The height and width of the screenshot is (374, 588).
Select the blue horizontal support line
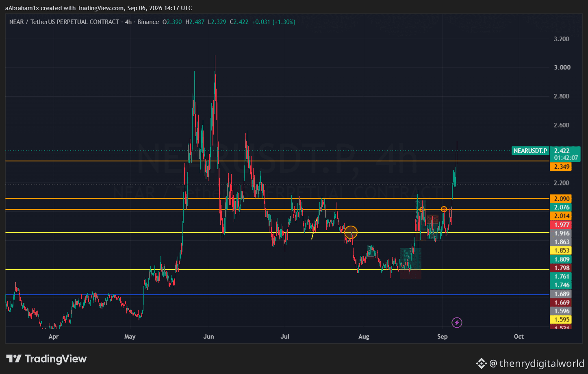pyautogui.click(x=277, y=294)
